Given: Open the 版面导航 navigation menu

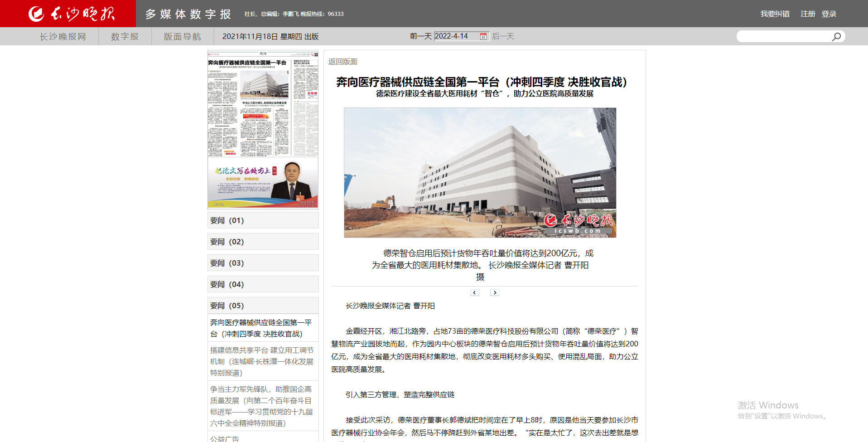Looking at the screenshot, I should [182, 36].
